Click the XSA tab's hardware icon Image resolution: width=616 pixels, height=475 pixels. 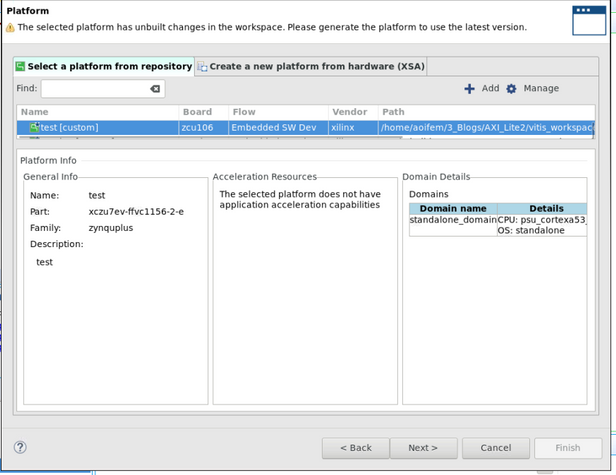pos(203,67)
